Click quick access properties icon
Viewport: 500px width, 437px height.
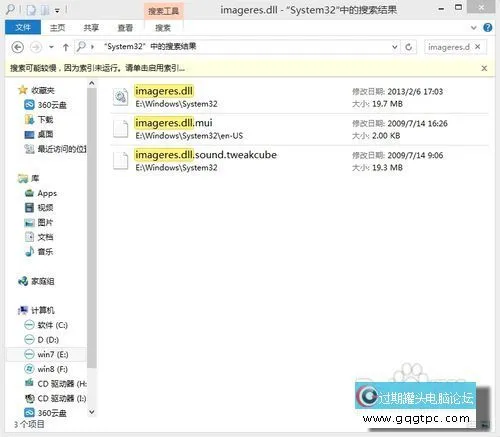(31, 10)
